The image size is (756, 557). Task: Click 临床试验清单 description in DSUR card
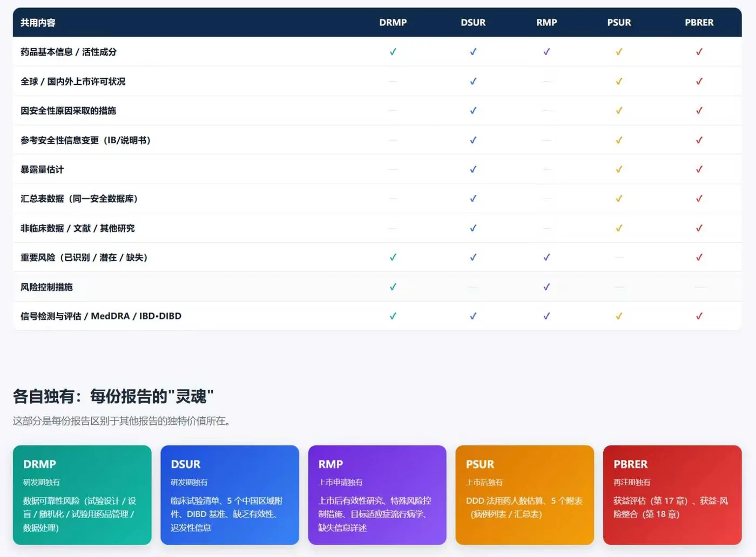coord(227,514)
